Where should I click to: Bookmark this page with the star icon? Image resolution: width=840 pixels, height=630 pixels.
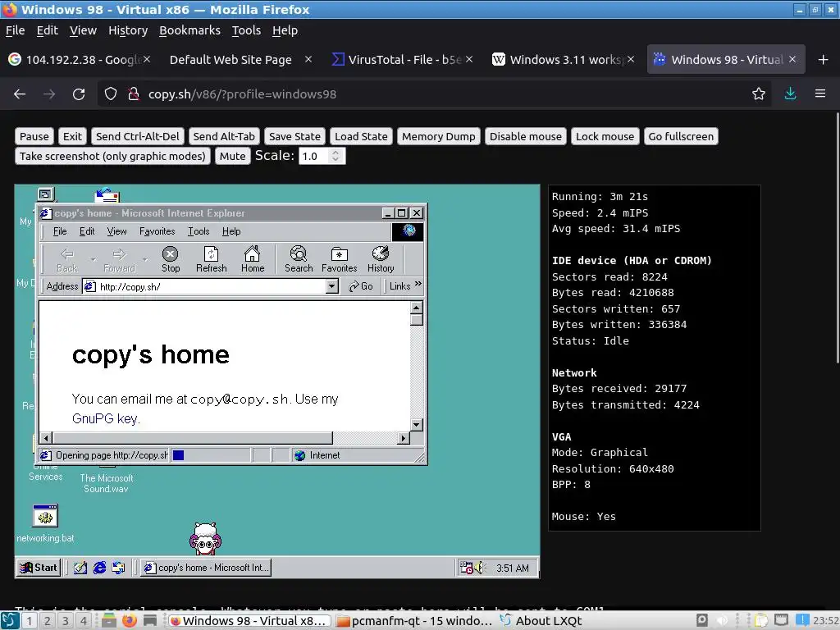point(759,94)
